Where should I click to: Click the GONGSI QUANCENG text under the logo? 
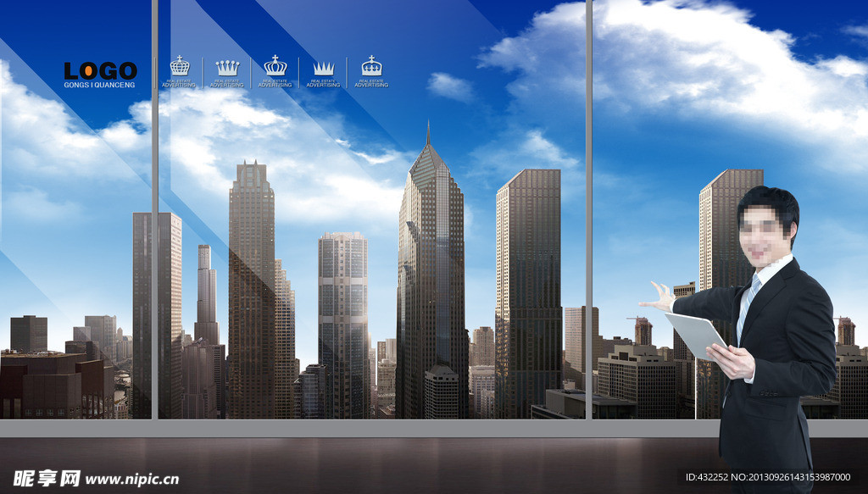[x=99, y=86]
